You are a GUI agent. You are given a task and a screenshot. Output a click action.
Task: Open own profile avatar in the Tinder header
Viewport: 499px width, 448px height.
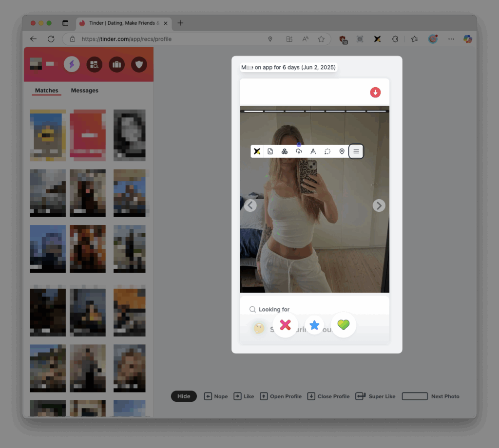pos(36,64)
